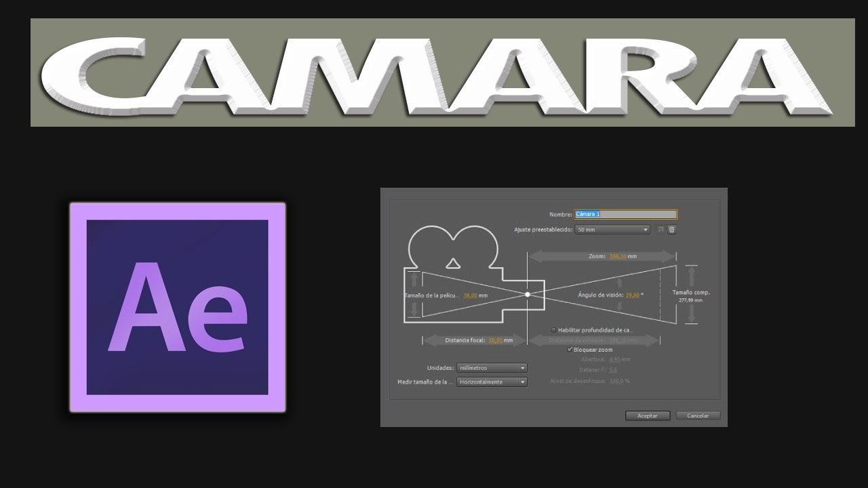The image size is (868, 488).
Task: Open the Unidades milímetros dropdown
Action: click(x=492, y=368)
